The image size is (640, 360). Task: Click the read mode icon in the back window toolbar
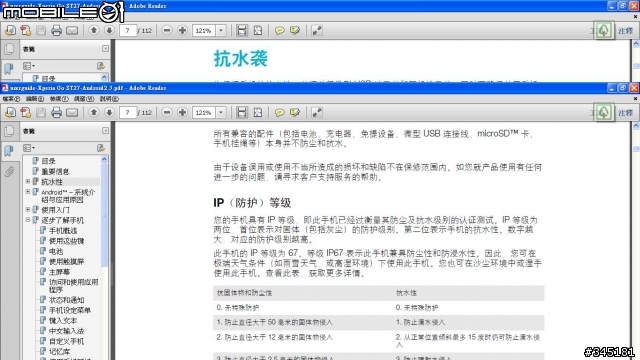pos(317,30)
